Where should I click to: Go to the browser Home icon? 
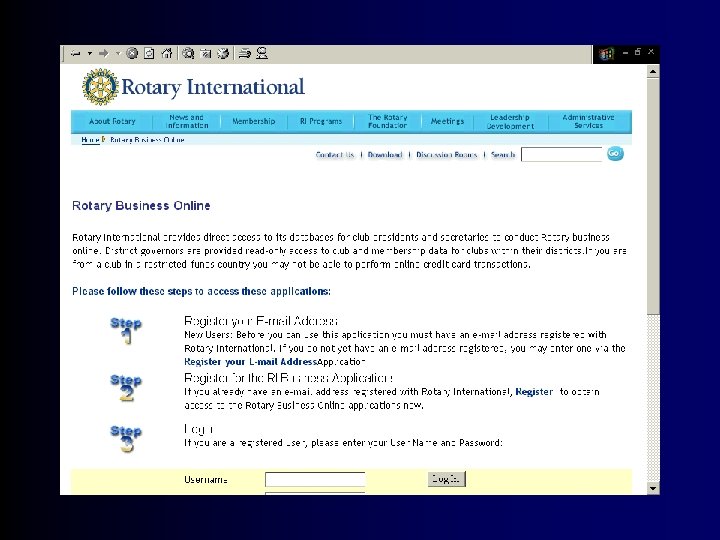(x=167, y=54)
